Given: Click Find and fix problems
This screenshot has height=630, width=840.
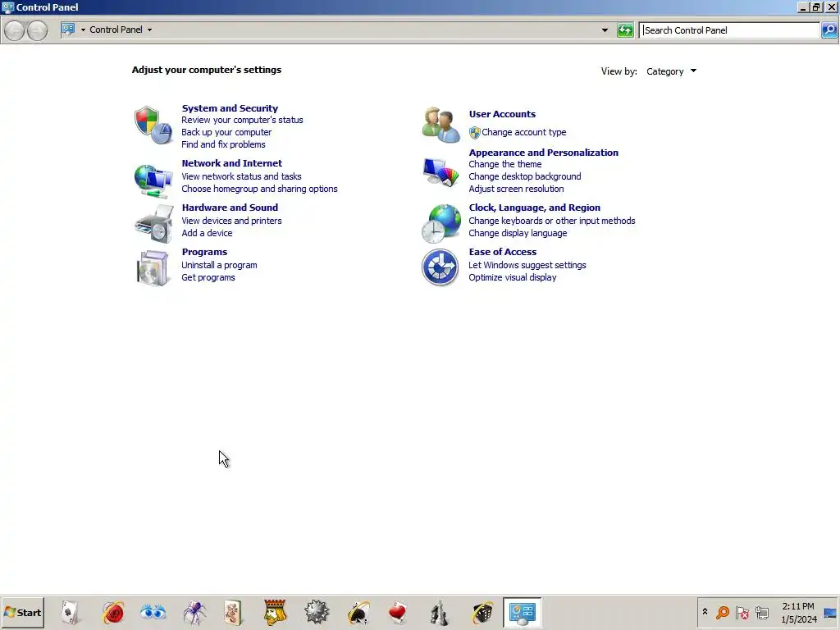Looking at the screenshot, I should [x=223, y=144].
